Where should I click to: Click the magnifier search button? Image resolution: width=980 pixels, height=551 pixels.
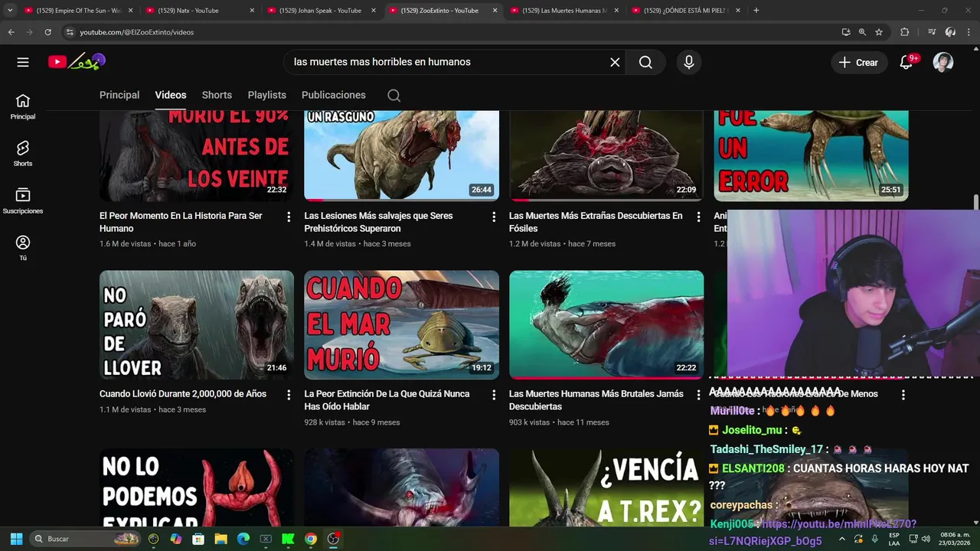point(645,62)
